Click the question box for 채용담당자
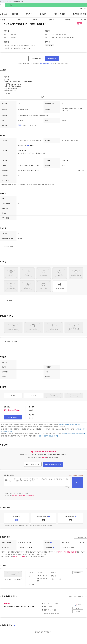Viewport: 87px width, 644px height. point(37,482)
